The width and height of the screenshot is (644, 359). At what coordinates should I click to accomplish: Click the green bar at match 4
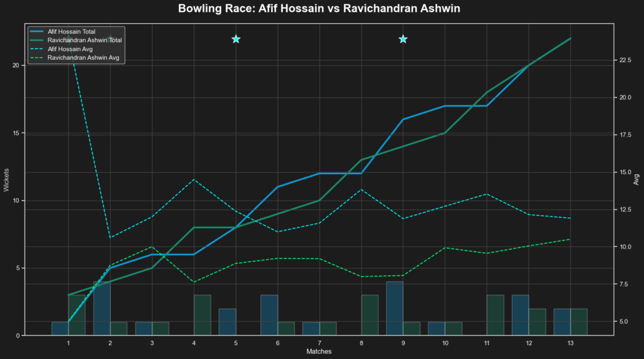pyautogui.click(x=202, y=315)
